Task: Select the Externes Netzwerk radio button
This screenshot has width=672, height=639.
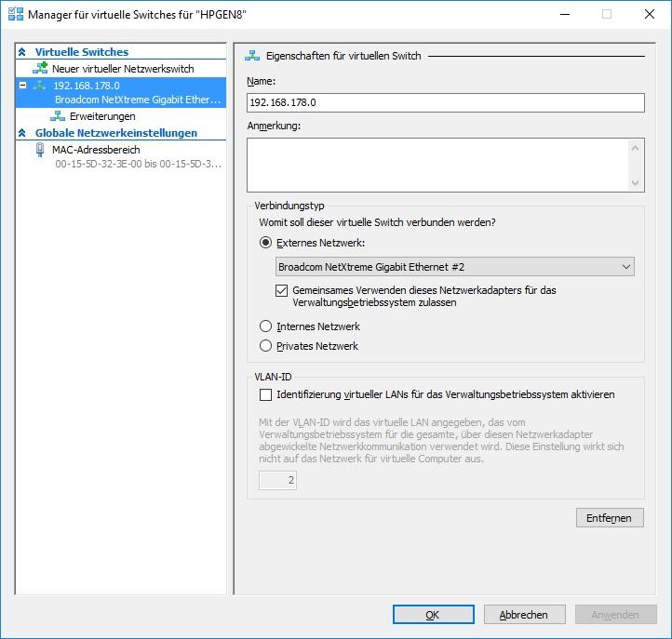Action: pos(265,243)
